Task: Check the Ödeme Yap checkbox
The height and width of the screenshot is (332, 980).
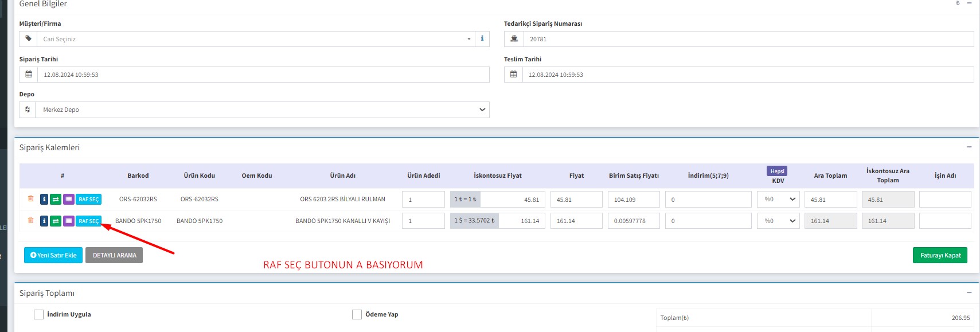Action: tap(357, 314)
